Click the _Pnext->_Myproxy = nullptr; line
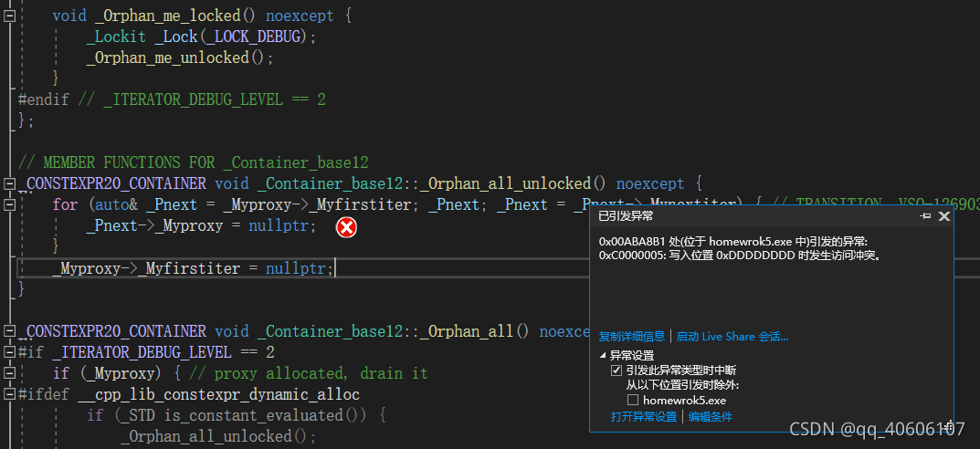This screenshot has height=449, width=980. (x=201, y=225)
